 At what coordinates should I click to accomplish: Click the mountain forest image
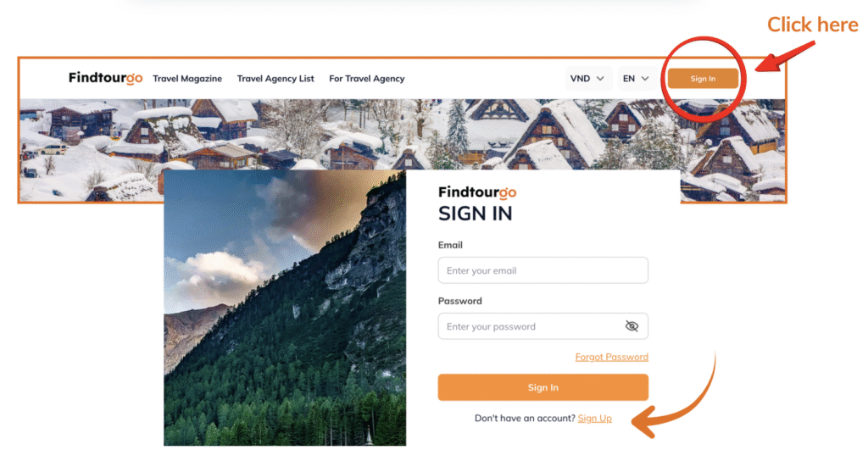285,308
